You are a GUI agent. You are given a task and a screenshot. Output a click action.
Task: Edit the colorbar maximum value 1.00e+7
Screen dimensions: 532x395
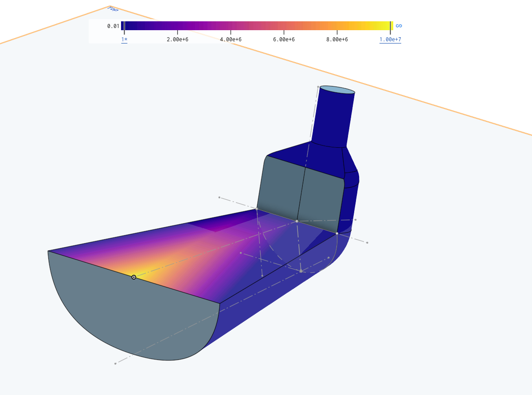pyautogui.click(x=390, y=40)
